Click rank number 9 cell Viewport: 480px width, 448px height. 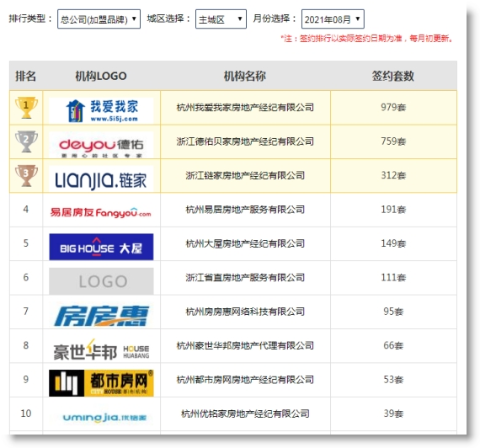[26, 380]
